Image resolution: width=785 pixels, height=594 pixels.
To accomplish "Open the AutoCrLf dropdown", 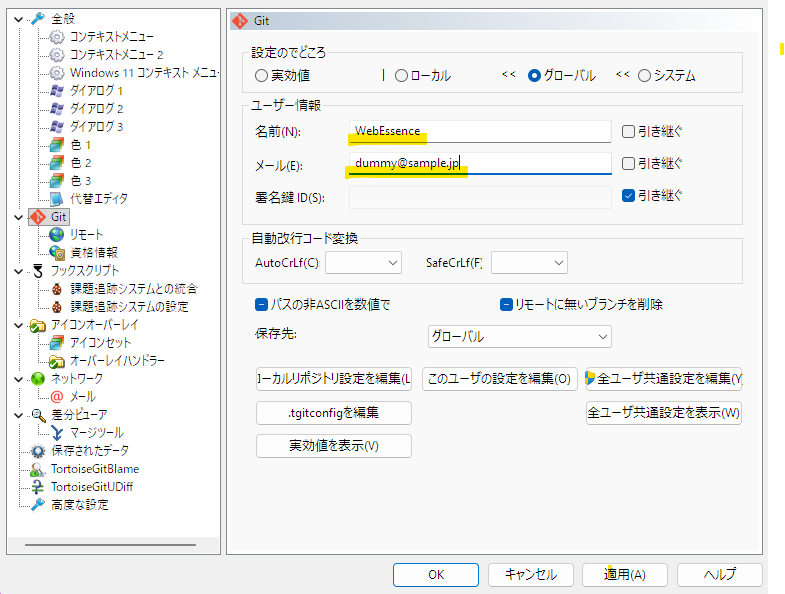I will pos(363,262).
